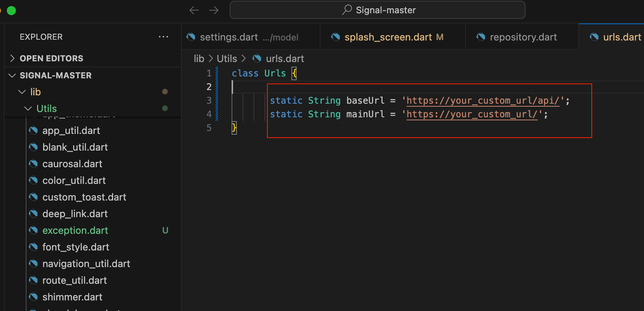Image resolution: width=644 pixels, height=311 pixels.
Task: Switch to the splash_screen.dart tab
Action: click(x=388, y=37)
